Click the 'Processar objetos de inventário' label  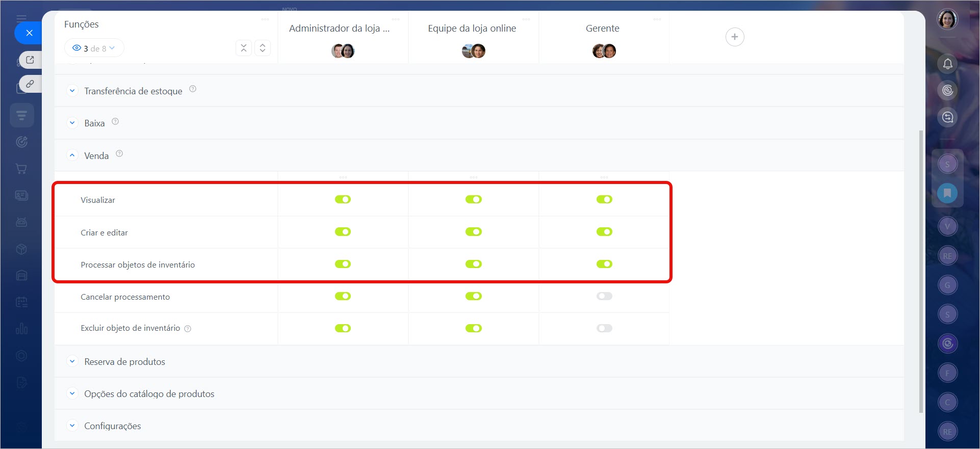(138, 265)
